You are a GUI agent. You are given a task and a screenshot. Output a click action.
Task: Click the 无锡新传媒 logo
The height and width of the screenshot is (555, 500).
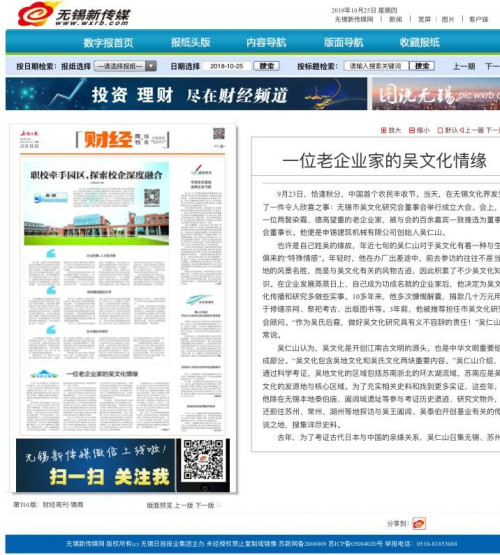(x=74, y=14)
